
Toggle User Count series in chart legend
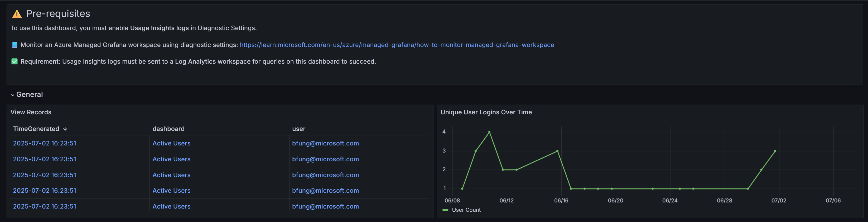[x=466, y=210]
